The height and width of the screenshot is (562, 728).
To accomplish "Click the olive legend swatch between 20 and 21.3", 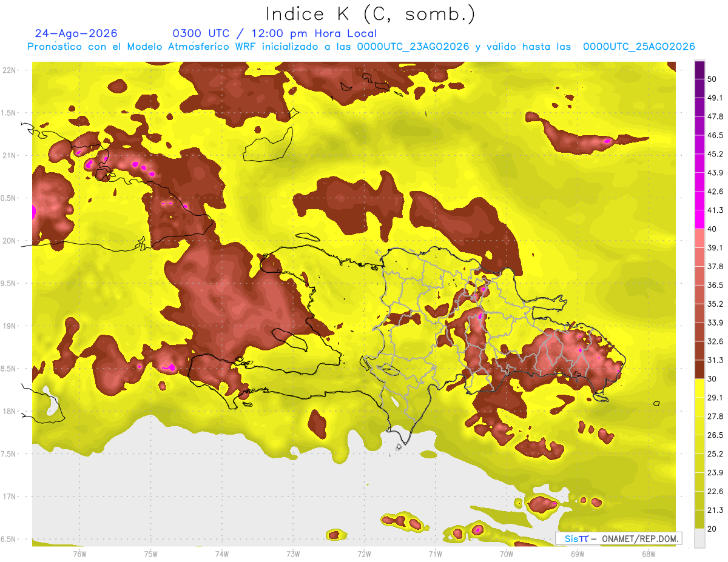I will click(x=700, y=520).
